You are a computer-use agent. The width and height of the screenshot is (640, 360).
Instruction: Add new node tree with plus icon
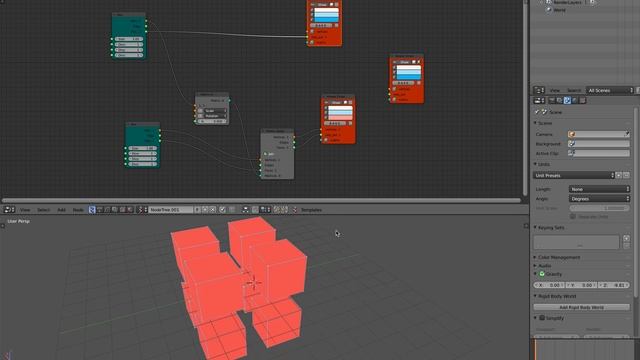(x=205, y=210)
